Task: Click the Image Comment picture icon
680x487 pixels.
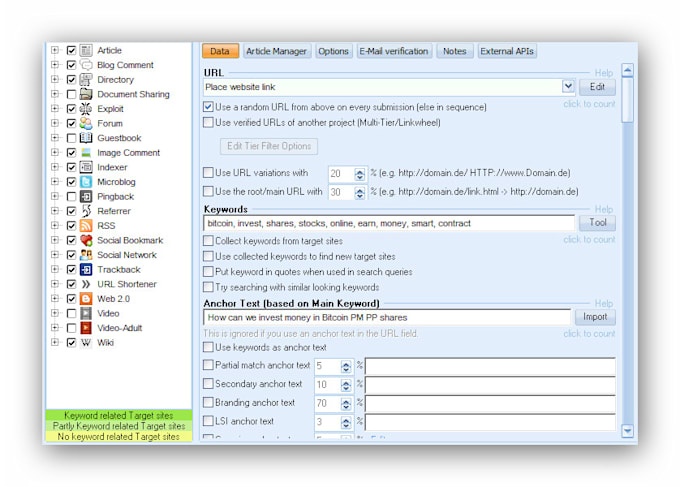Action: point(86,153)
